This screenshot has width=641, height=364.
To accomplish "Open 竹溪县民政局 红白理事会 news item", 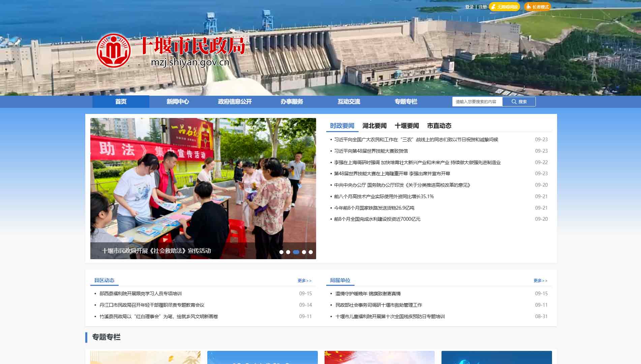I will click(159, 316).
